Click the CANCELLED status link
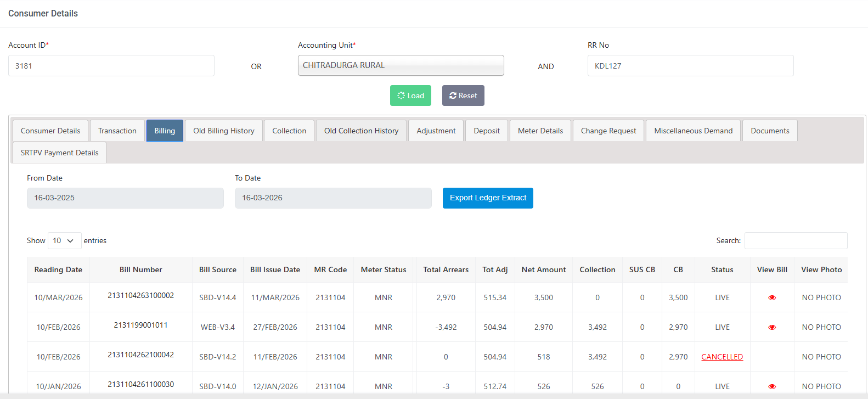 pyautogui.click(x=722, y=357)
